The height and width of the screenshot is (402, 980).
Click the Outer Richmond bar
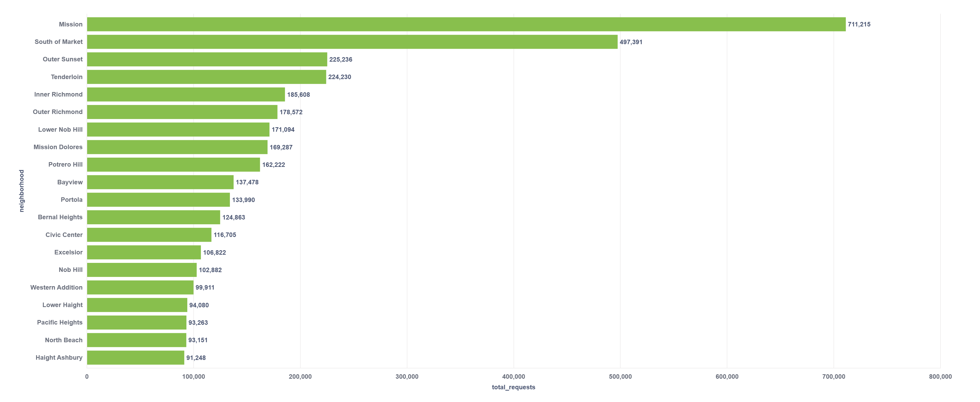click(182, 112)
